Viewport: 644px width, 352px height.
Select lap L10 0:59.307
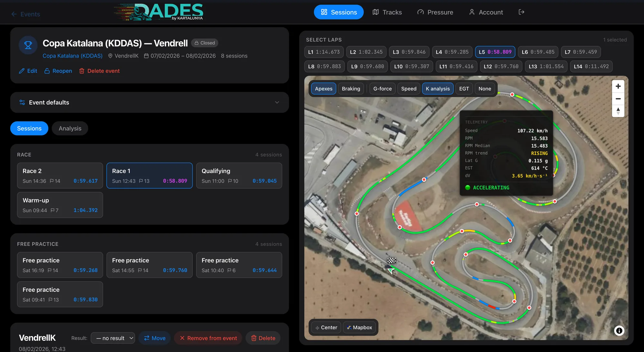pyautogui.click(x=412, y=66)
